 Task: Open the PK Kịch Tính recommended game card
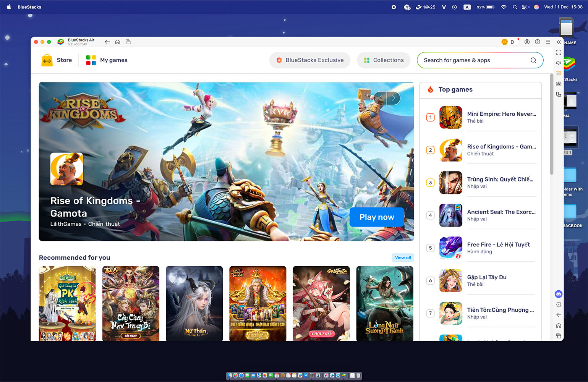coord(67,303)
